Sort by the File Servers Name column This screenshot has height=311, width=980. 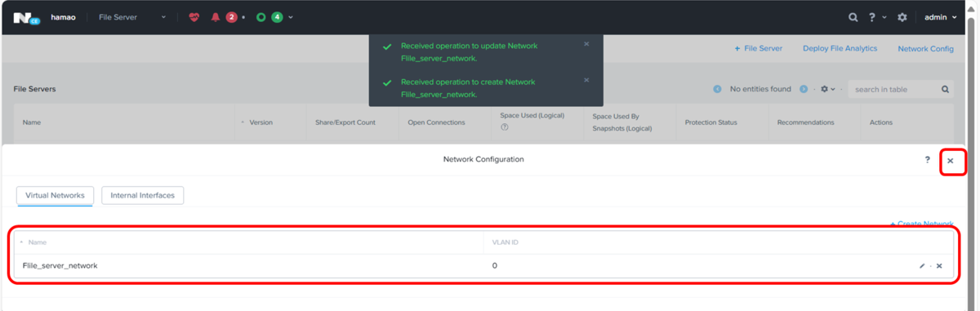pos(32,122)
